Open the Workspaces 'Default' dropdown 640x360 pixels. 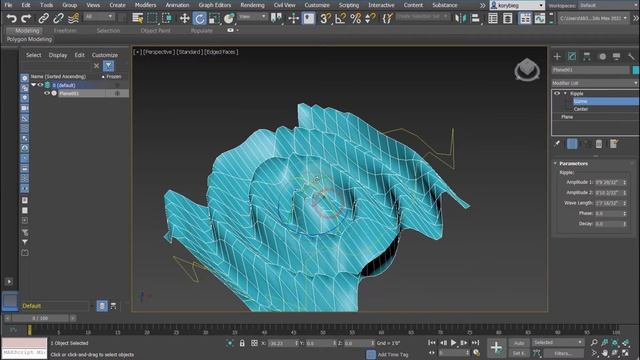[608, 6]
